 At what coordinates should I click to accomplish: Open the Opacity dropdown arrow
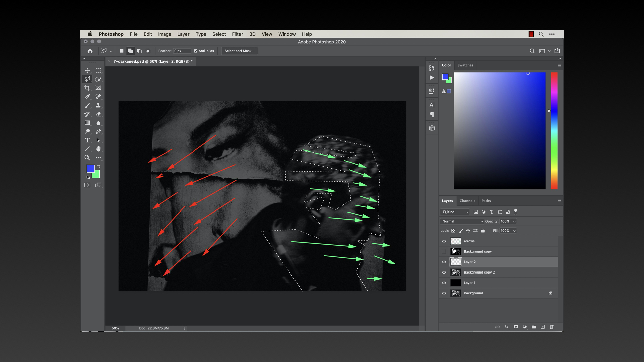pos(514,221)
